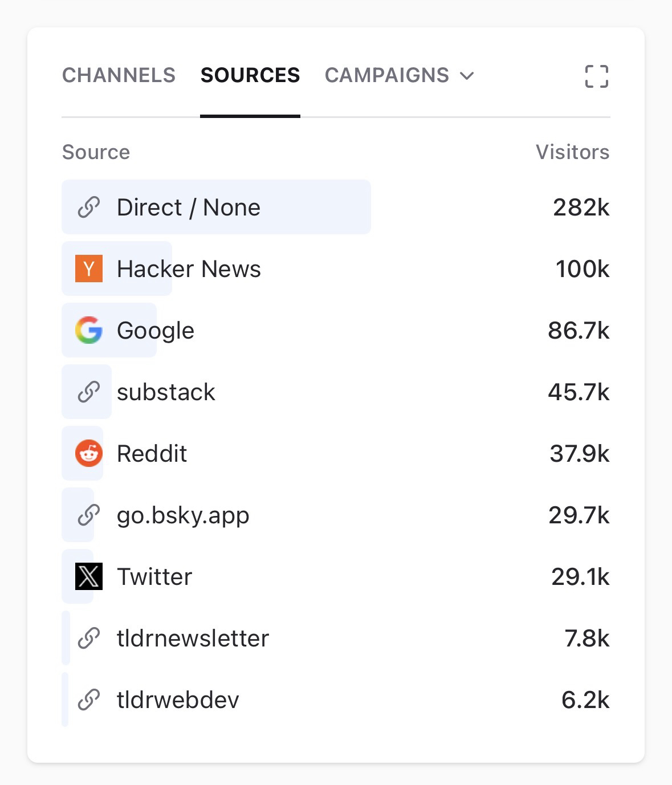This screenshot has height=785, width=672.
Task: Click the link icon beside tldrnewsletter
Action: (x=89, y=638)
